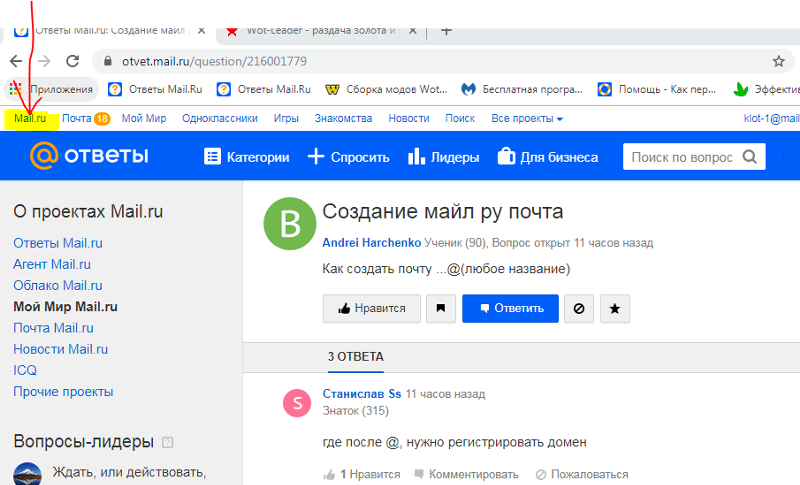Open the Облако Mail.ru sidebar link
This screenshot has width=800, height=485.
click(x=58, y=286)
